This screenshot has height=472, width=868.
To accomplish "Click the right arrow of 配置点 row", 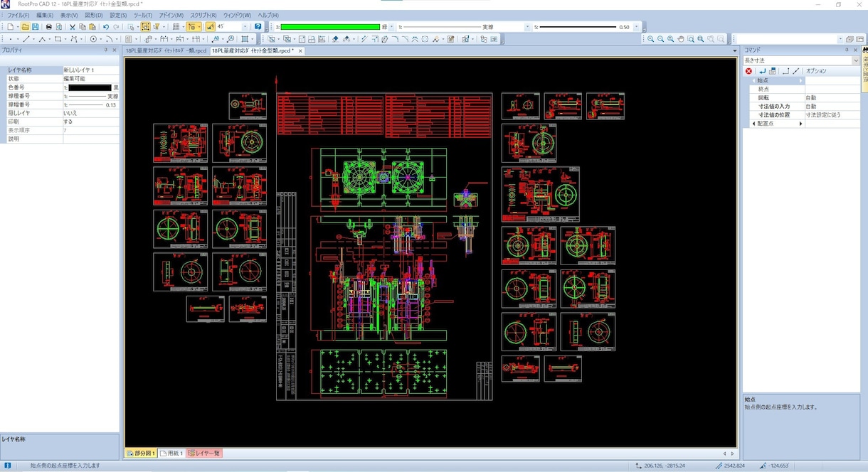I will tap(801, 124).
